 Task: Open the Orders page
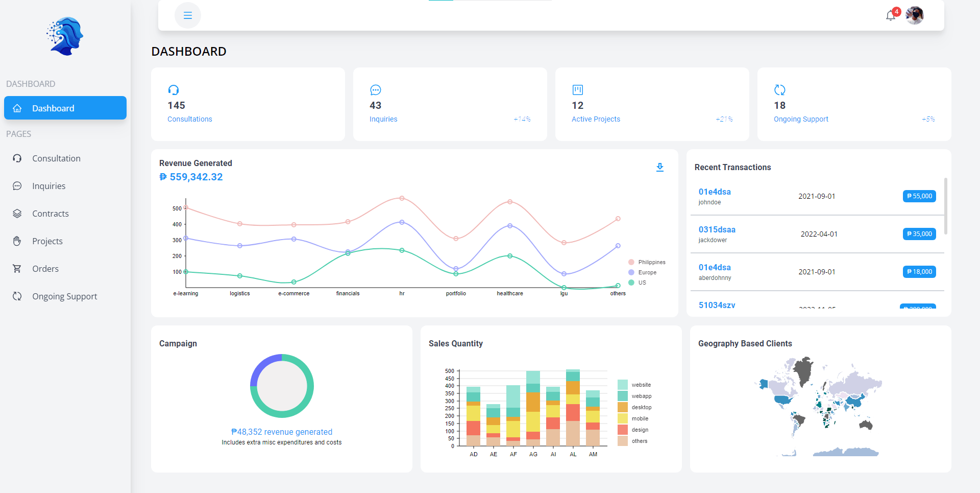click(65, 269)
